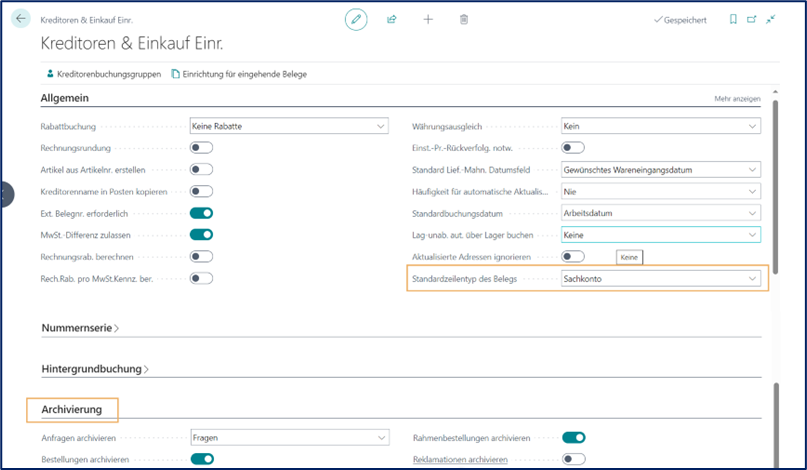Open Kreditorenbuchungsgruppen menu action
The image size is (807, 470).
coord(103,74)
